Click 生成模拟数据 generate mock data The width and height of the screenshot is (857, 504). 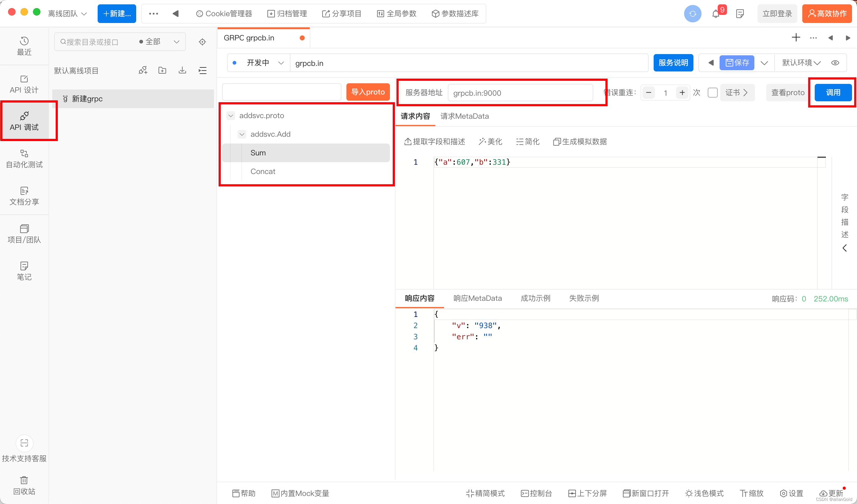tap(580, 141)
